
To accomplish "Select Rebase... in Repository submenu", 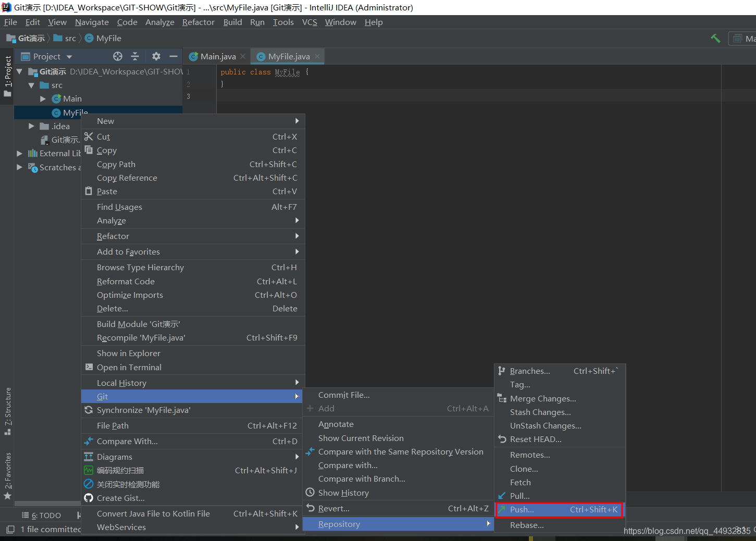I will point(560,525).
